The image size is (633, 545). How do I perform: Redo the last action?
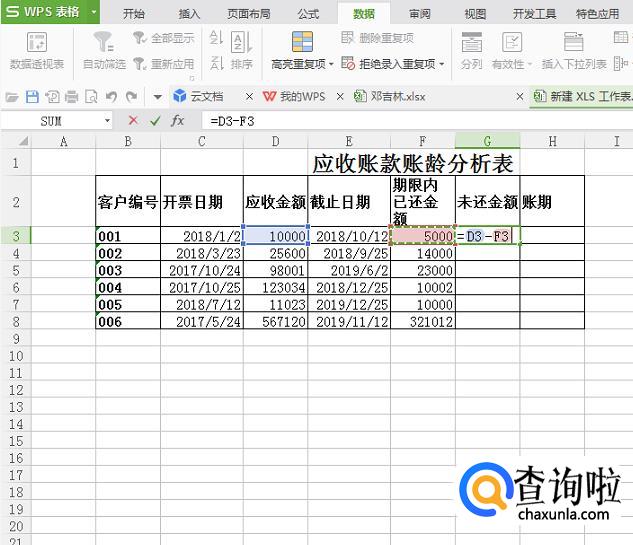(x=131, y=97)
